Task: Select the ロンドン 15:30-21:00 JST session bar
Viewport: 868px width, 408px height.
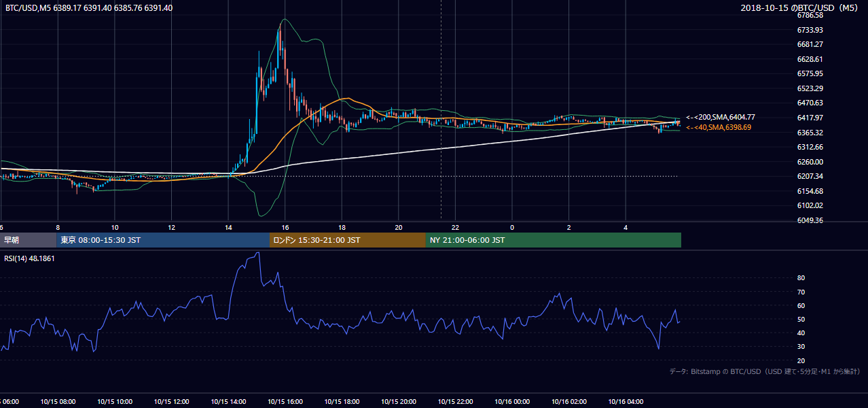Action: 348,240
